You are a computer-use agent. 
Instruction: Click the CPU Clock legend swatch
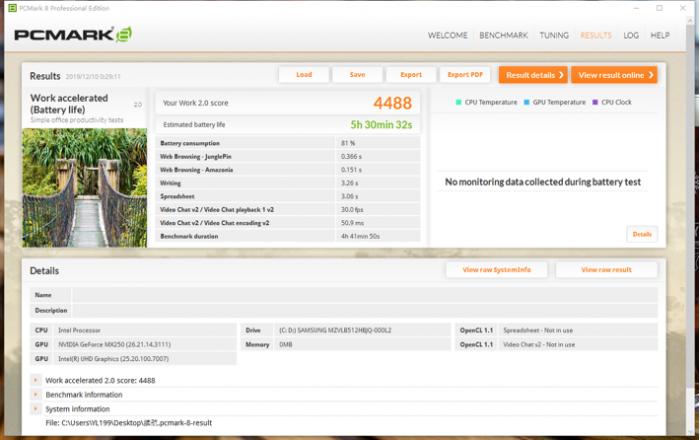(x=595, y=102)
